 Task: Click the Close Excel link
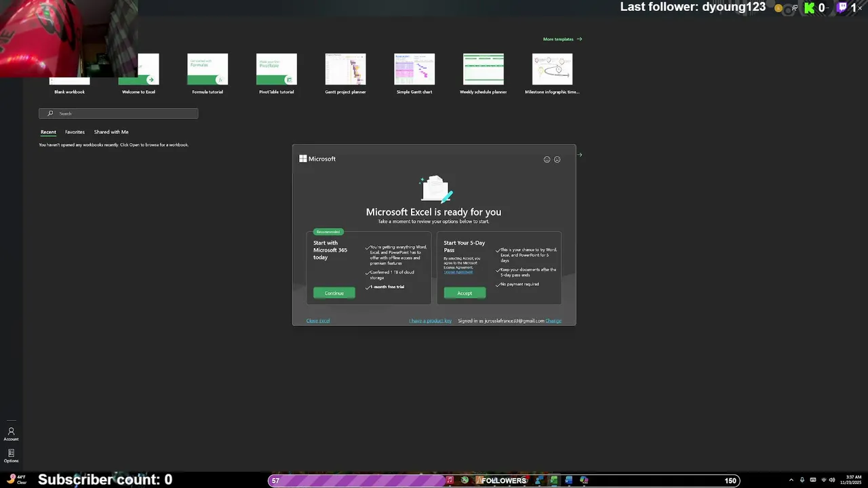click(318, 321)
